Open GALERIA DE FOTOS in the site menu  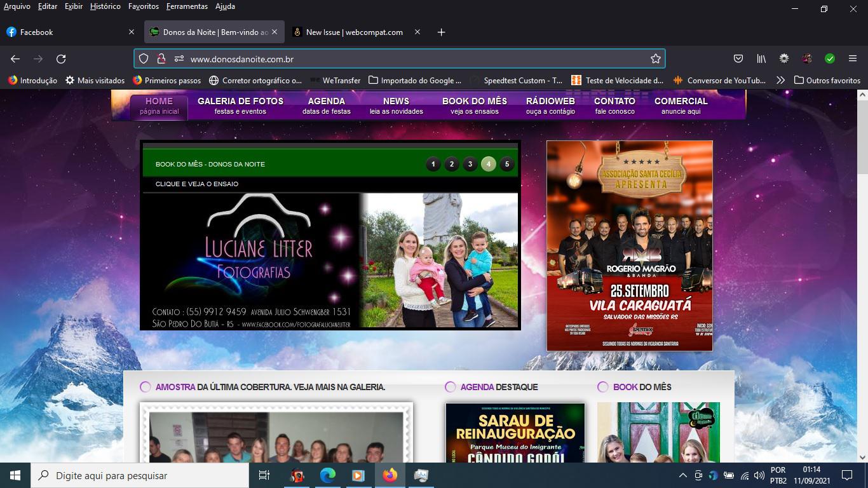240,106
